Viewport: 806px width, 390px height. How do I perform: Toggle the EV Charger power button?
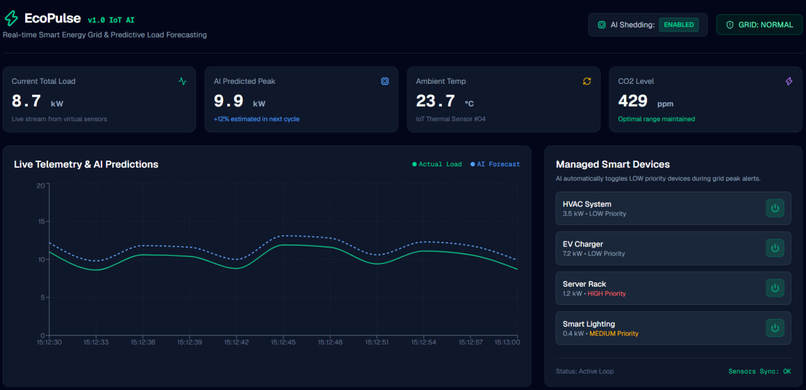(x=775, y=248)
